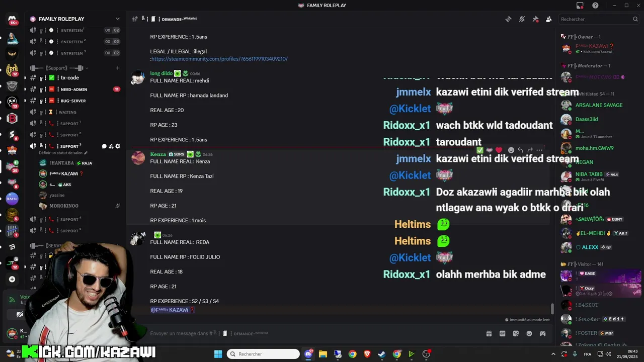Open the Inbox icon in title bar

pos(580,6)
